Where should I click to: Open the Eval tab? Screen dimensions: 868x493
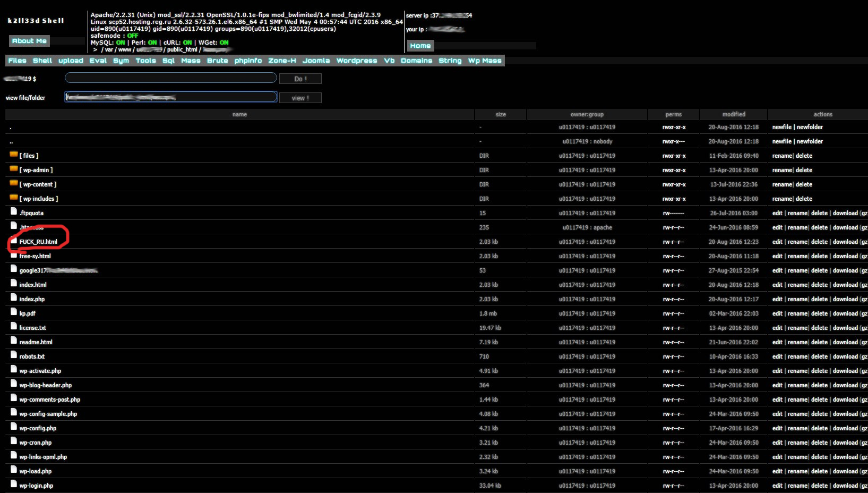pos(98,61)
